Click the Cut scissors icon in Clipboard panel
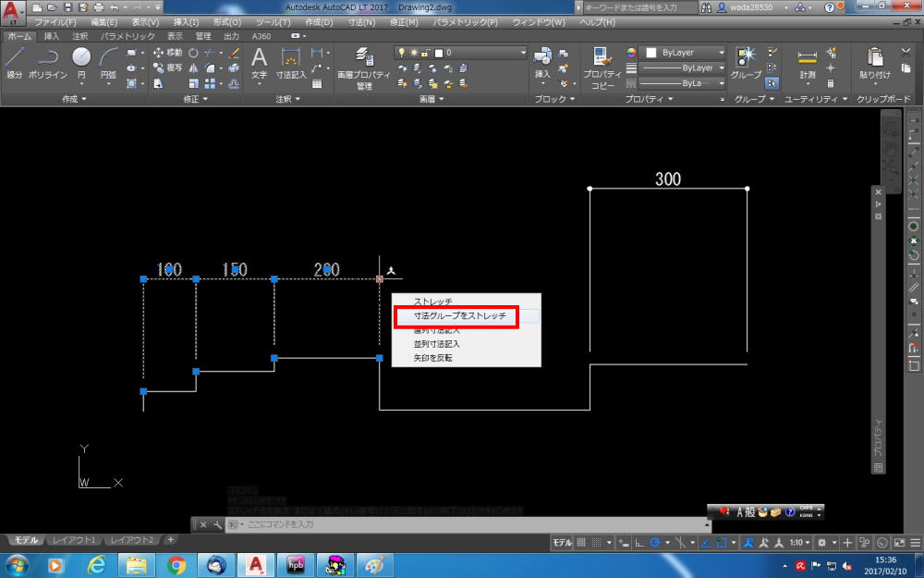The height and width of the screenshot is (578, 924). point(906,53)
